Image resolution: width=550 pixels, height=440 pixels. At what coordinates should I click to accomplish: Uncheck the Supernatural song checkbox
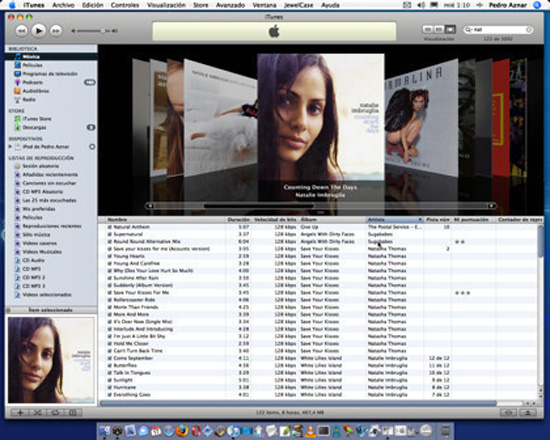click(x=109, y=234)
